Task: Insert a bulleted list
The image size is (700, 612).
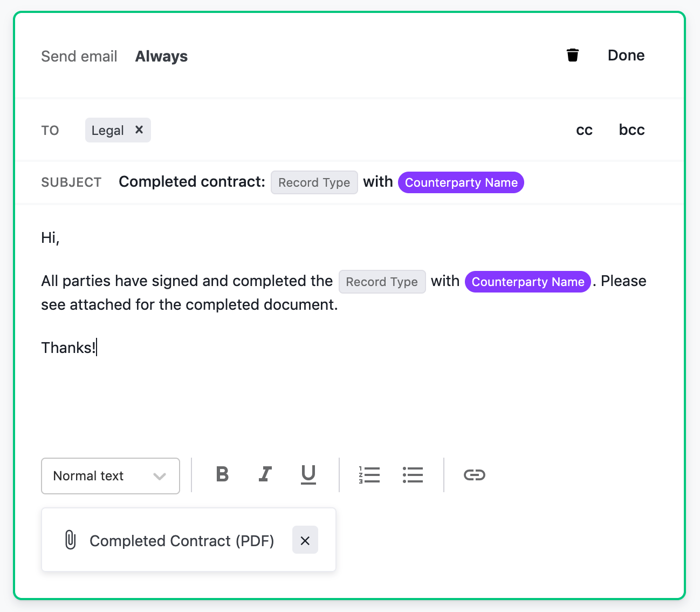Action: click(413, 475)
